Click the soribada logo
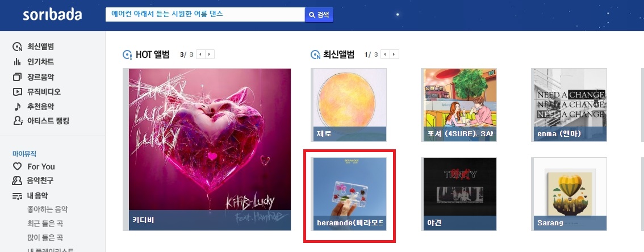Screen dimensions: 644x252 coord(52,15)
